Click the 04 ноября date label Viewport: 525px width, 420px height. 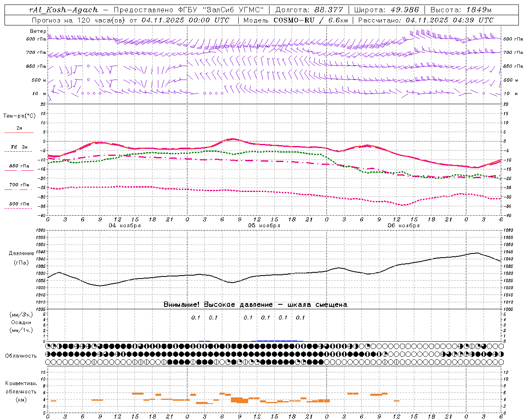click(125, 226)
